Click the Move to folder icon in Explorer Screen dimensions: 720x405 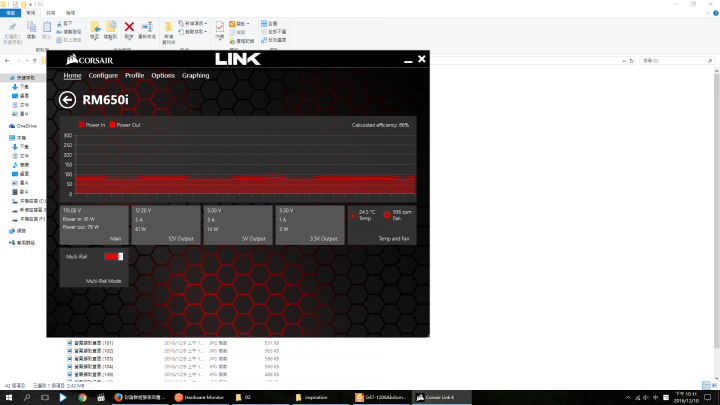(x=95, y=27)
